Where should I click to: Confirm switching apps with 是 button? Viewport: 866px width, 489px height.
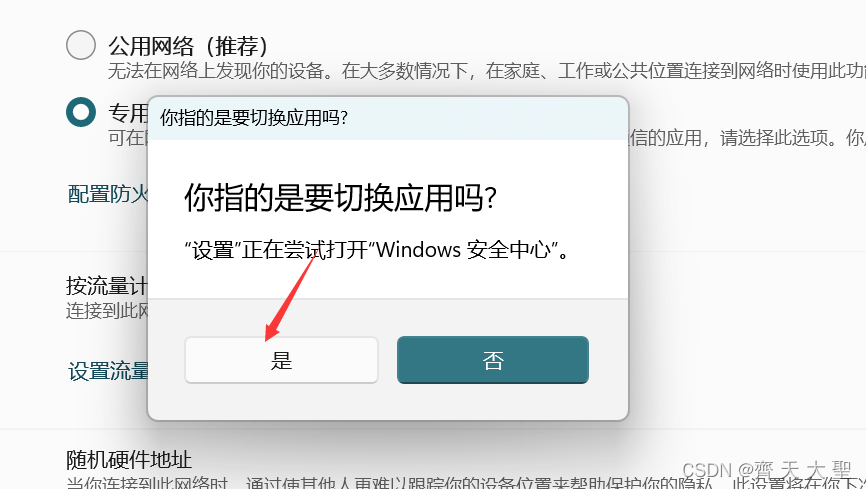(281, 360)
